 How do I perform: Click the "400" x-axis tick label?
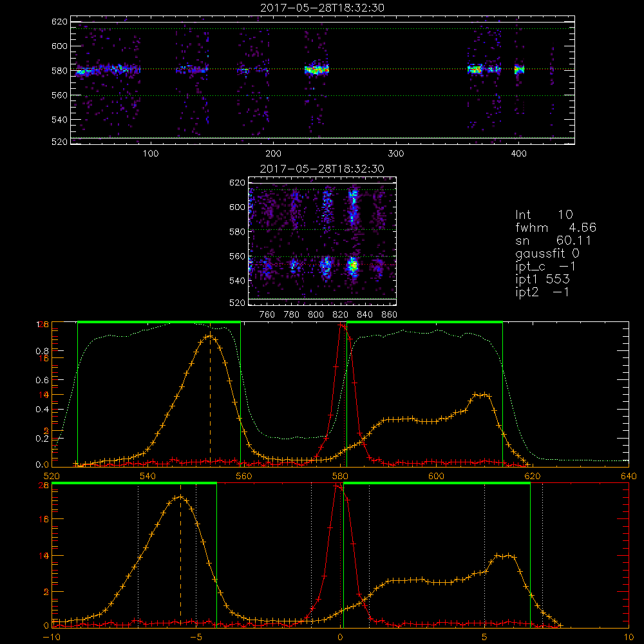click(x=518, y=154)
